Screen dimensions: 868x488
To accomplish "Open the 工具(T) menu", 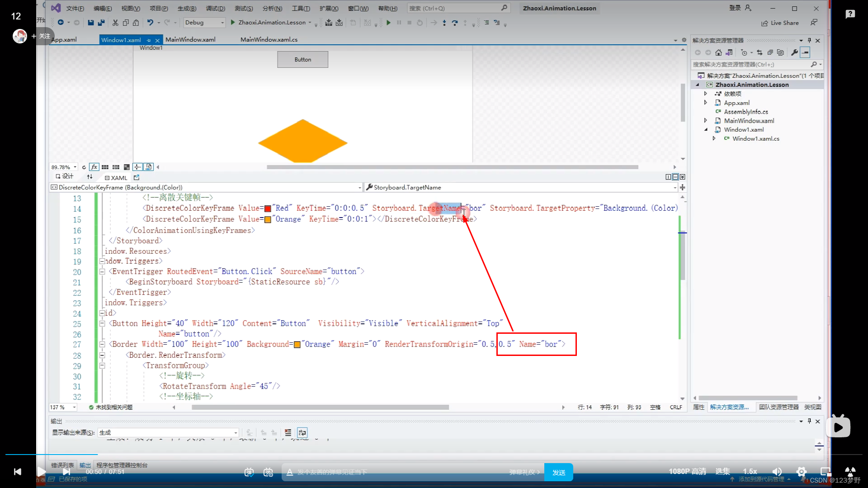I will click(301, 8).
